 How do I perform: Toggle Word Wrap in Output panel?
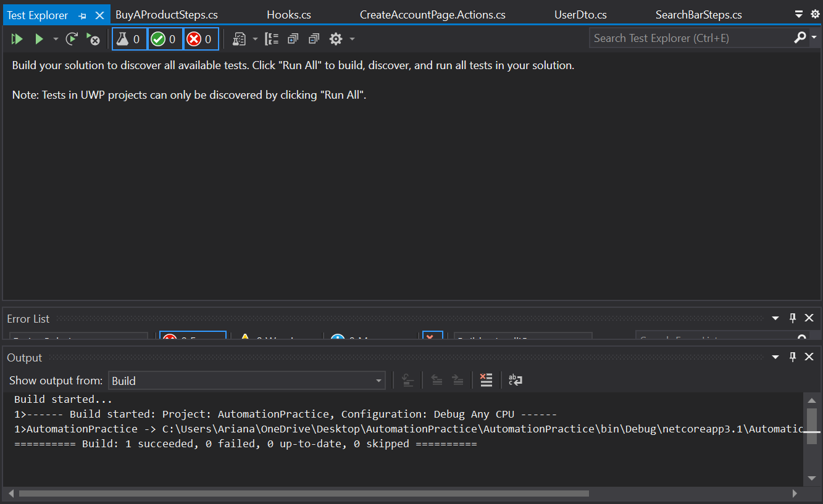point(516,380)
